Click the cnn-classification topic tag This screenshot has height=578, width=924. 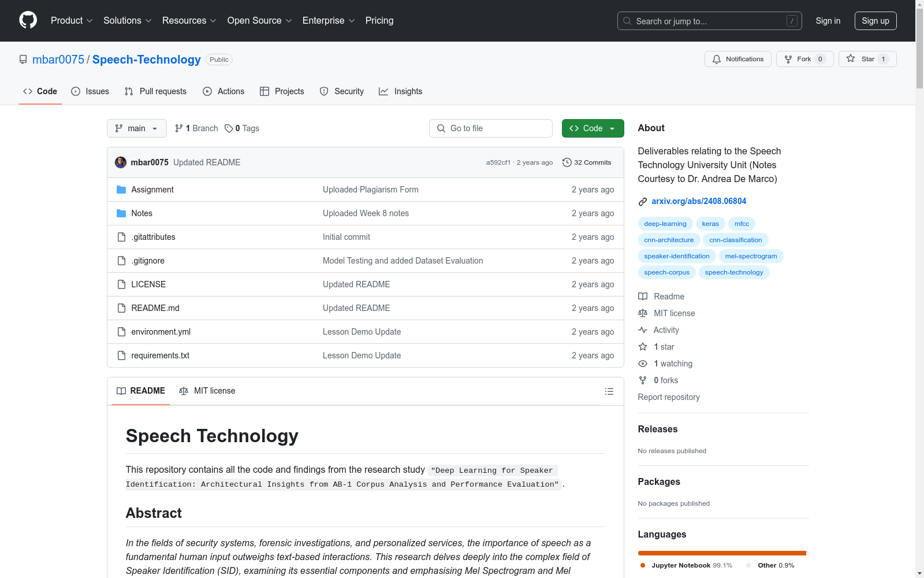[736, 240]
